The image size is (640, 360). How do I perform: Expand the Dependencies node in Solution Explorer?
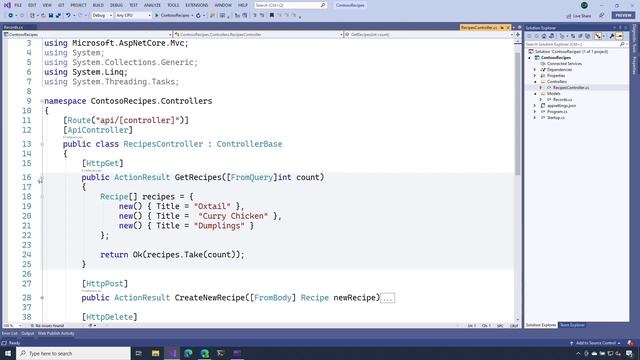coord(535,70)
